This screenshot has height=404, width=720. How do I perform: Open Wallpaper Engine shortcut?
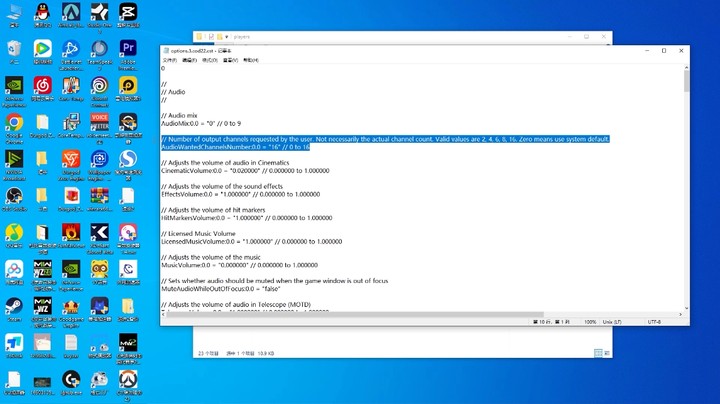point(100,164)
